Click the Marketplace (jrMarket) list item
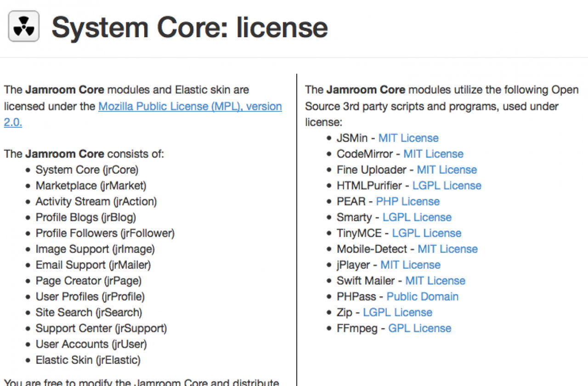Image resolution: width=588 pixels, height=386 pixels. [x=91, y=186]
